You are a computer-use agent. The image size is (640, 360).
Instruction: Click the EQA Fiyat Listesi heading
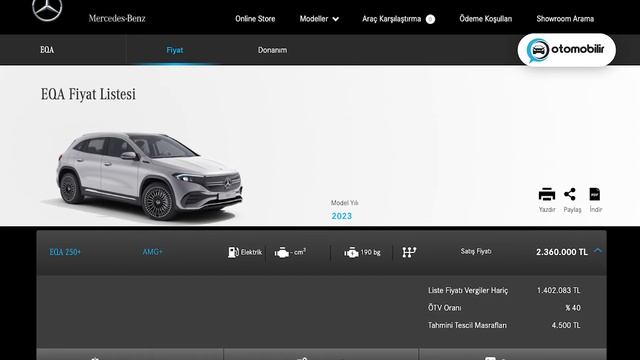tap(88, 94)
